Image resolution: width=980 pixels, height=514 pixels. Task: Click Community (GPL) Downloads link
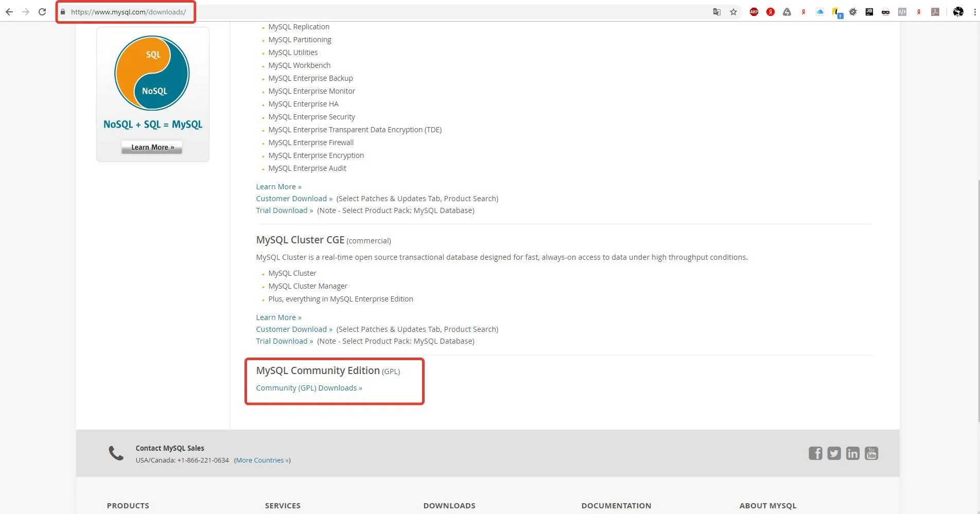309,388
